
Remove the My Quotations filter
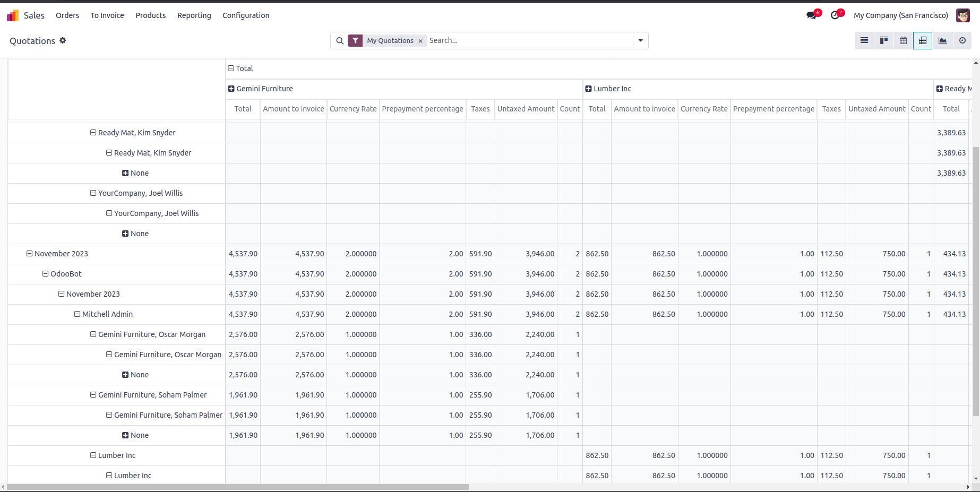point(420,41)
